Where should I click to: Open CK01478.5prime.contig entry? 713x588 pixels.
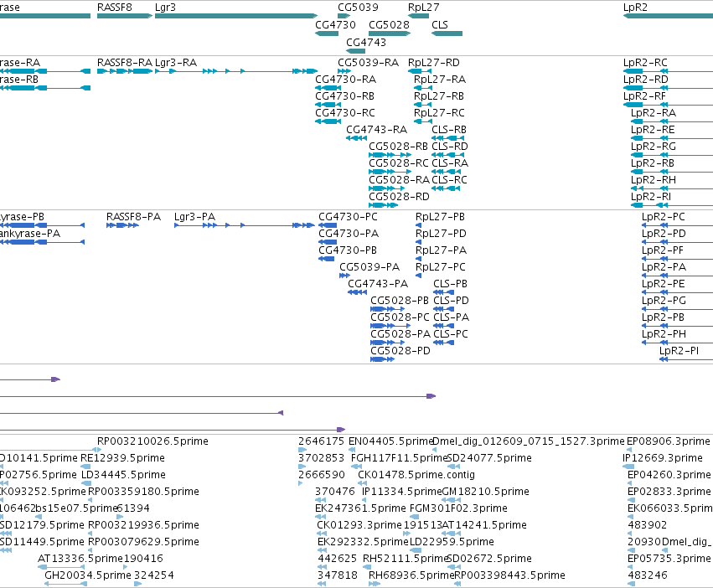416,475
